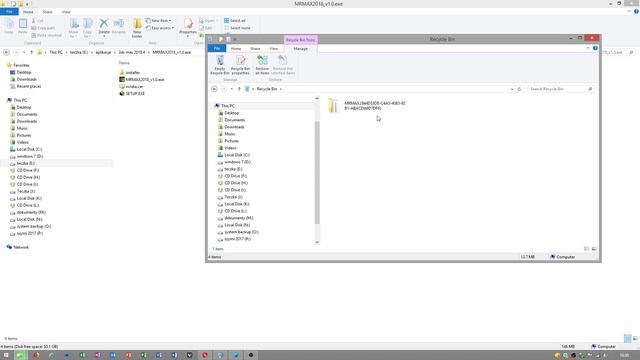Expand Recycle Bin breadcrumb arrow after path
Screen dimensions: 640x360
(x=281, y=89)
